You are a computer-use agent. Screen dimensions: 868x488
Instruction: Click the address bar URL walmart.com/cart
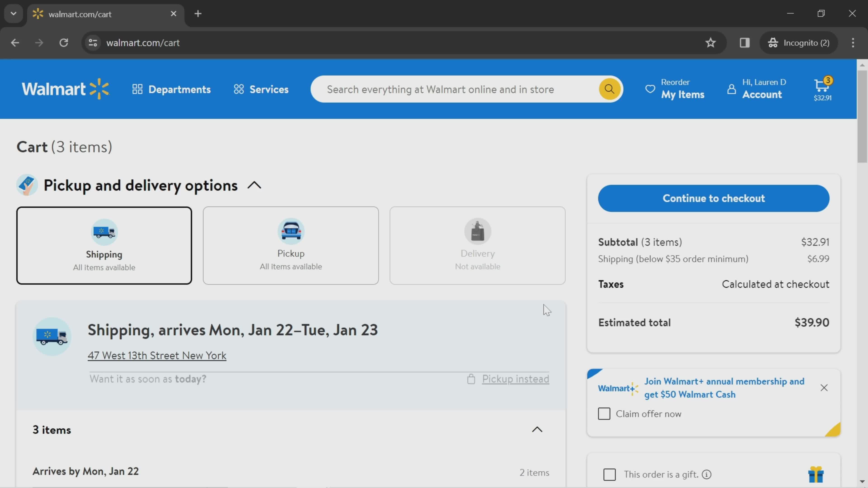point(143,43)
